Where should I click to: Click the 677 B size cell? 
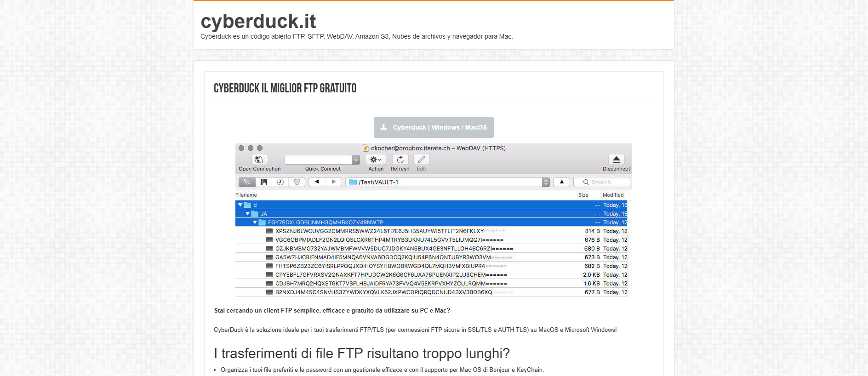592,292
